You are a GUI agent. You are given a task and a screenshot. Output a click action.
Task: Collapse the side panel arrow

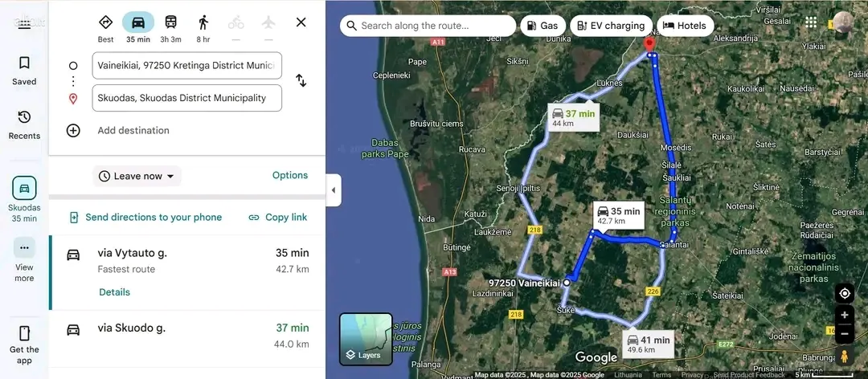pos(334,189)
